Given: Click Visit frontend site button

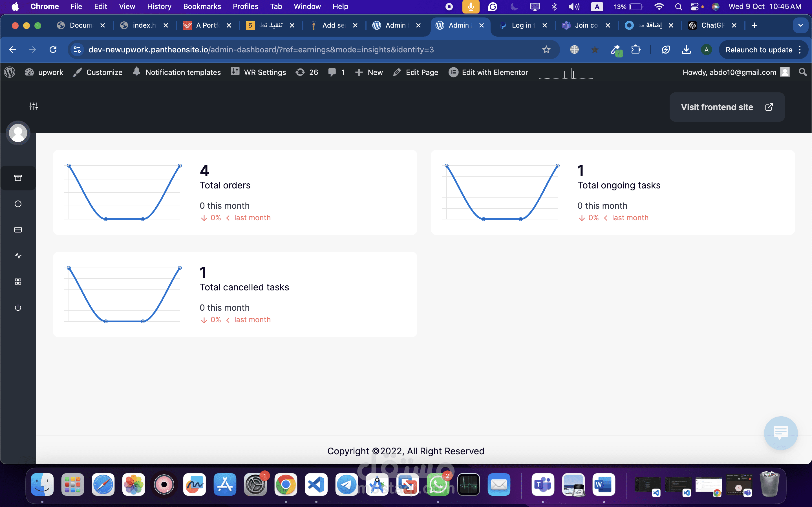Looking at the screenshot, I should [727, 107].
